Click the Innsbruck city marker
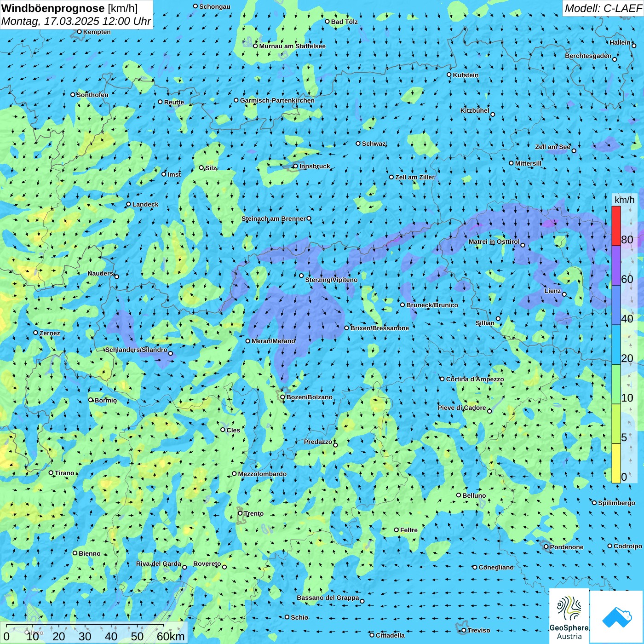Viewport: 644px width, 644px height. (295, 166)
